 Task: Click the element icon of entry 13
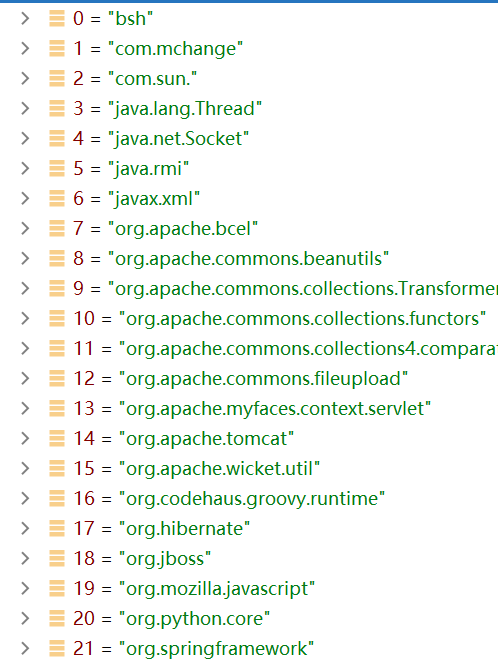pos(57,409)
